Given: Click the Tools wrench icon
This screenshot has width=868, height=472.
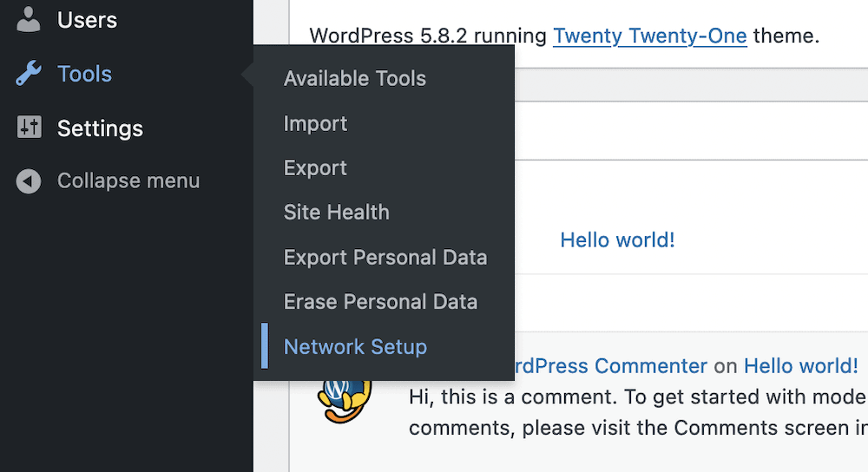Looking at the screenshot, I should click(29, 74).
